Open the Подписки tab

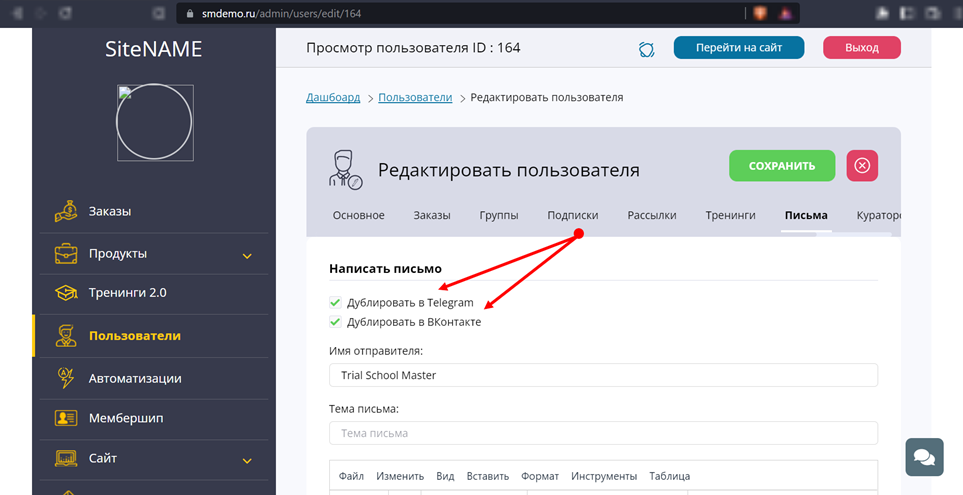(x=573, y=216)
